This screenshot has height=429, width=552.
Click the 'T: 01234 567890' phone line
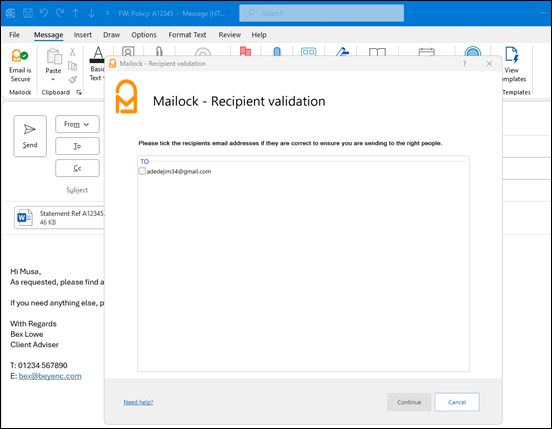(x=39, y=365)
